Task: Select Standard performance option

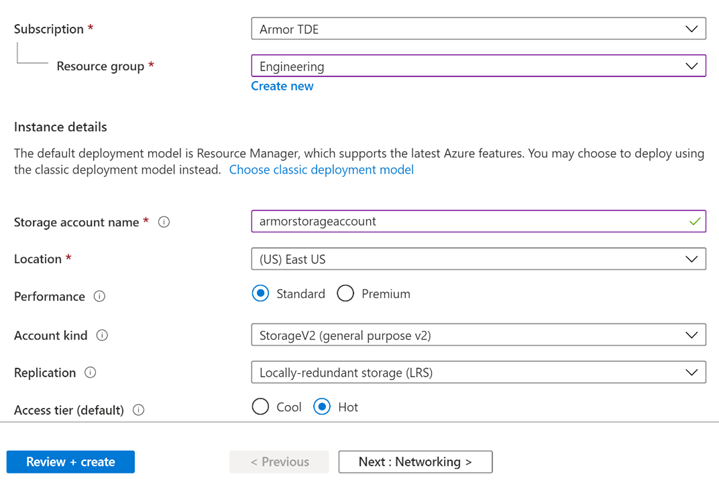Action: [261, 294]
